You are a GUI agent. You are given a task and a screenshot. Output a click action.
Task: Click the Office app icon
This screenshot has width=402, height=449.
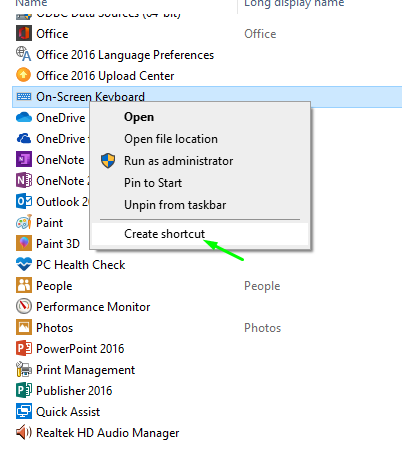click(24, 34)
